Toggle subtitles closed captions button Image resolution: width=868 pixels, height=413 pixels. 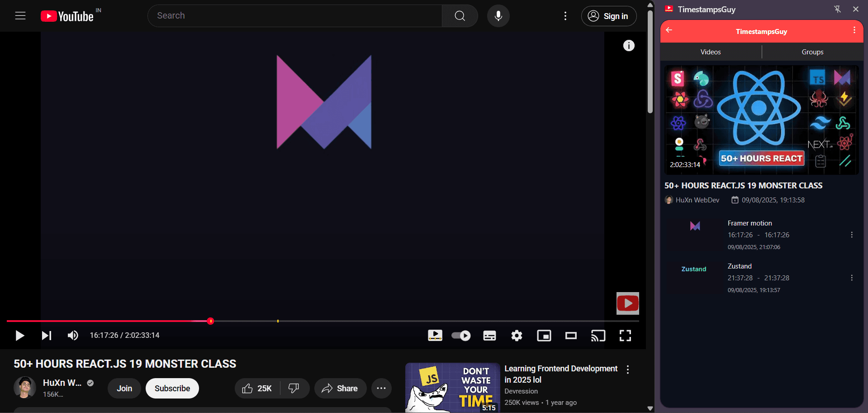(489, 336)
